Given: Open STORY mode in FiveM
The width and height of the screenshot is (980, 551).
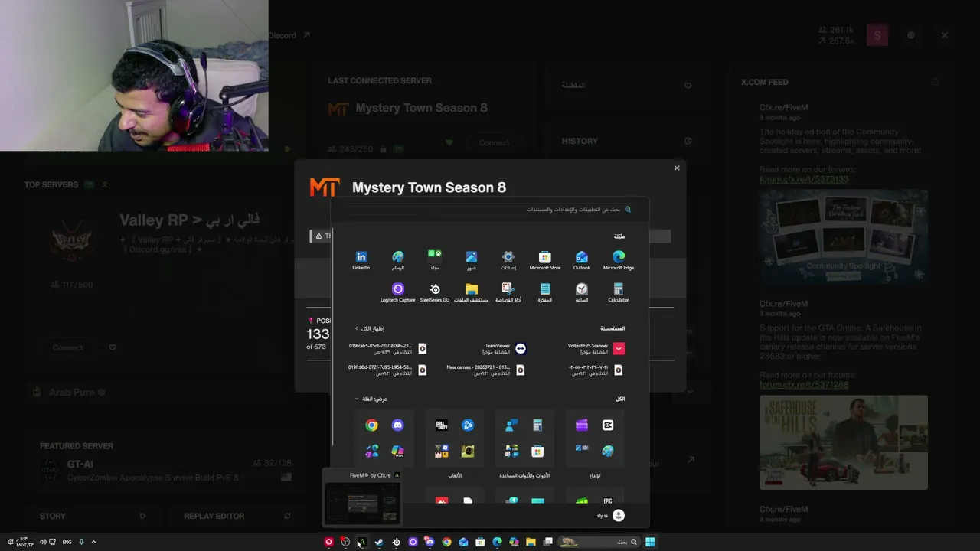Looking at the screenshot, I should [93, 516].
